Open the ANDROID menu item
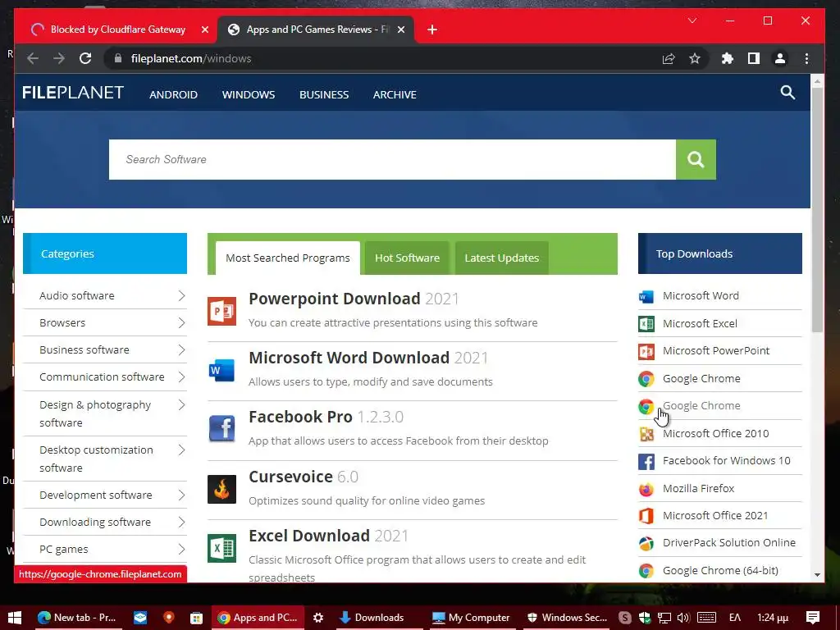840x630 pixels. click(x=174, y=95)
